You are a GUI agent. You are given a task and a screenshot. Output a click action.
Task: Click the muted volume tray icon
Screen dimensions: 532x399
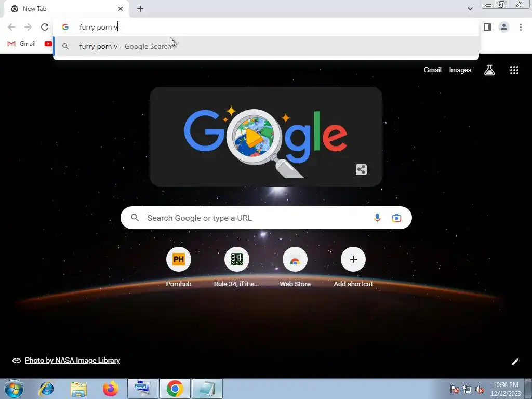(480, 389)
